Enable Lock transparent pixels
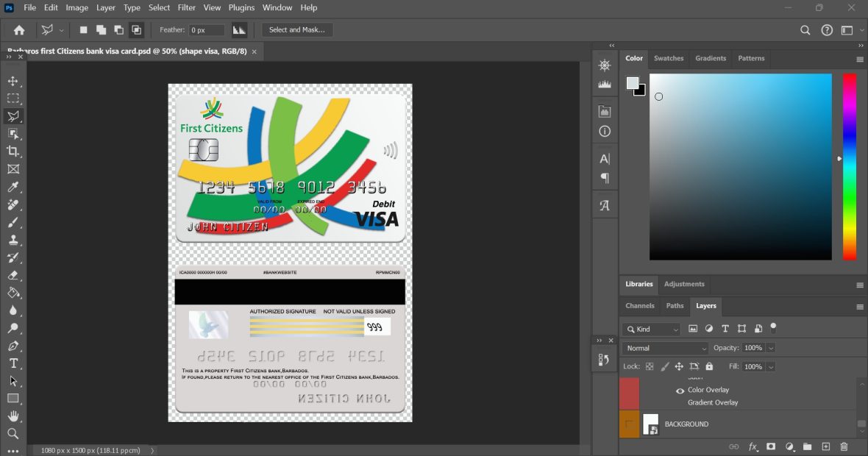Image resolution: width=868 pixels, height=456 pixels. point(650,366)
